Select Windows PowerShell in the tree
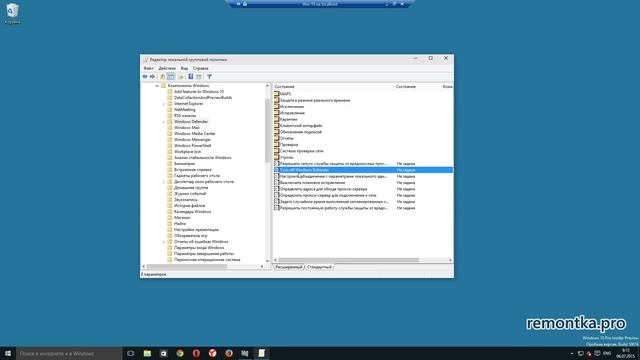The width and height of the screenshot is (640, 360). (192, 146)
